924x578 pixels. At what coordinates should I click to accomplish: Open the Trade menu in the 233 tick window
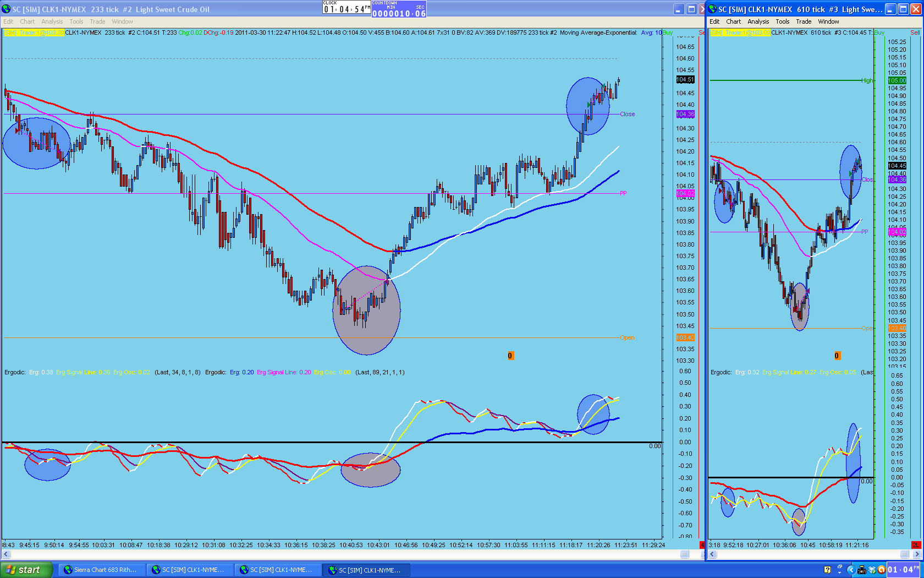click(x=97, y=21)
